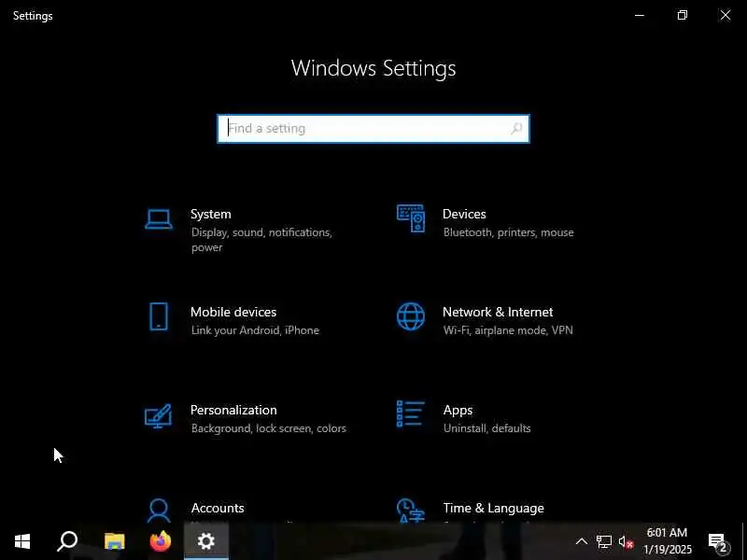The height and width of the screenshot is (560, 747).
Task: Open the Windows Start menu
Action: pos(22,541)
